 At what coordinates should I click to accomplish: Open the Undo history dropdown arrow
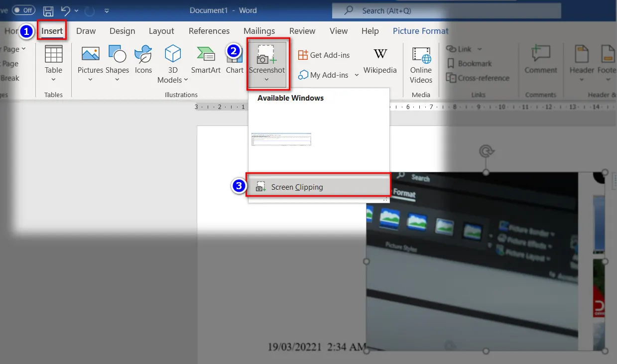(x=76, y=10)
